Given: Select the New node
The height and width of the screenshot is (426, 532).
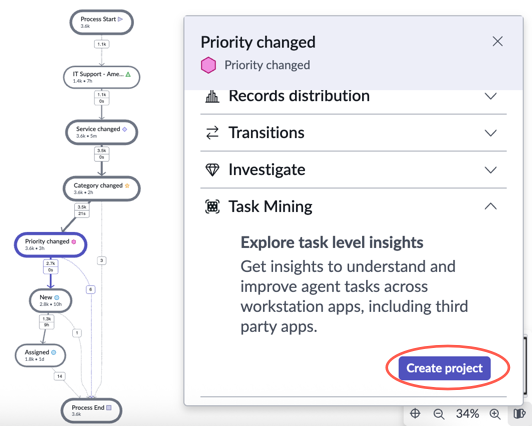Looking at the screenshot, I should click(51, 301).
